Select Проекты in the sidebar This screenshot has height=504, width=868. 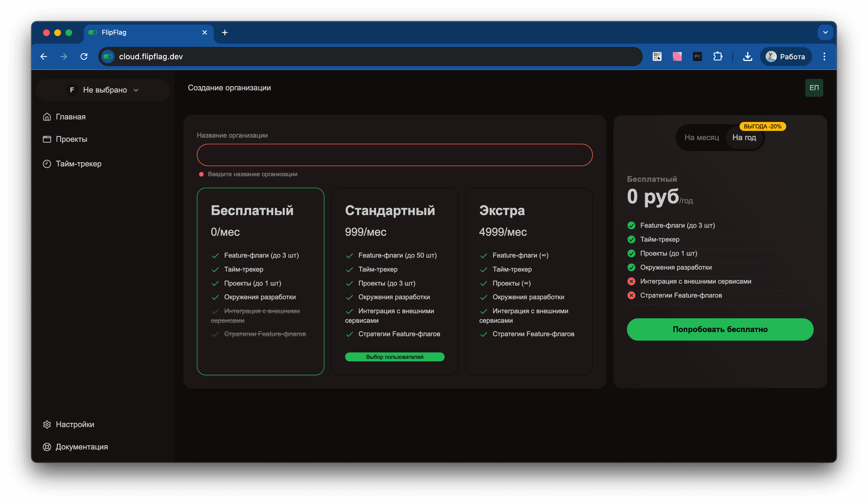[71, 139]
